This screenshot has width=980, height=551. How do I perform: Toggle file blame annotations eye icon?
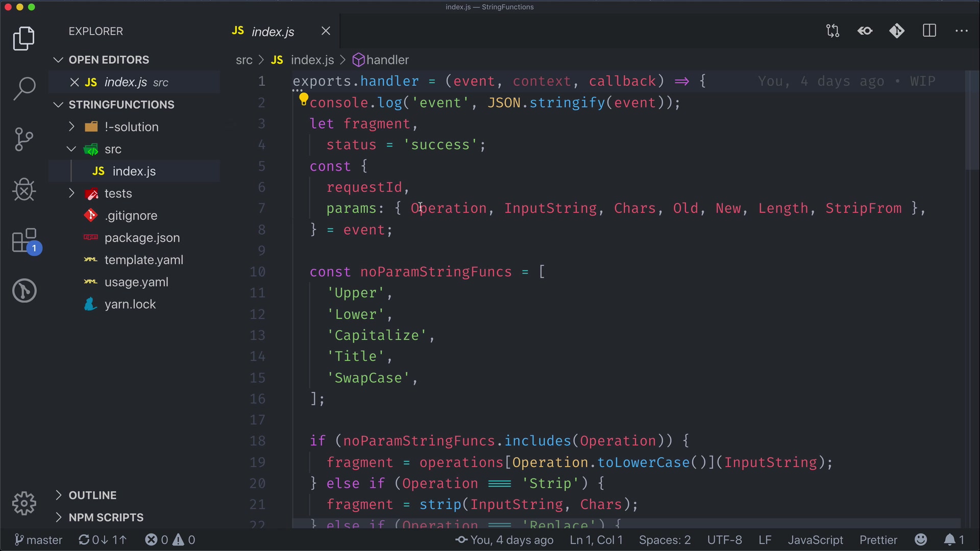(x=865, y=31)
